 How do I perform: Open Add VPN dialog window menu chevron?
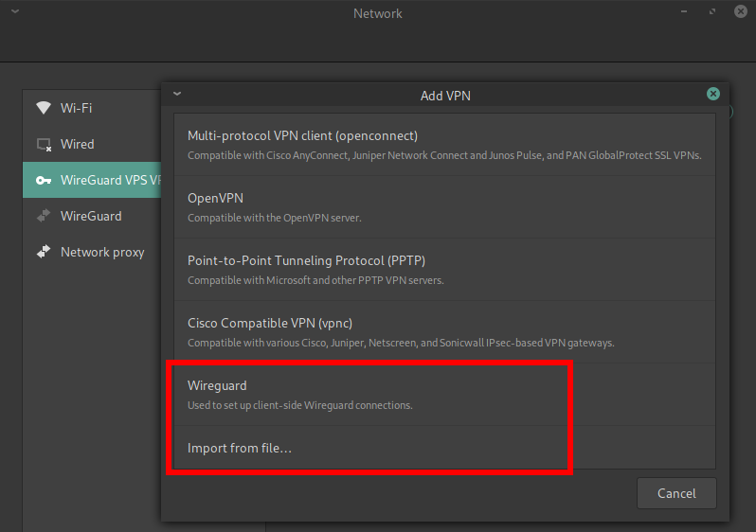177,94
